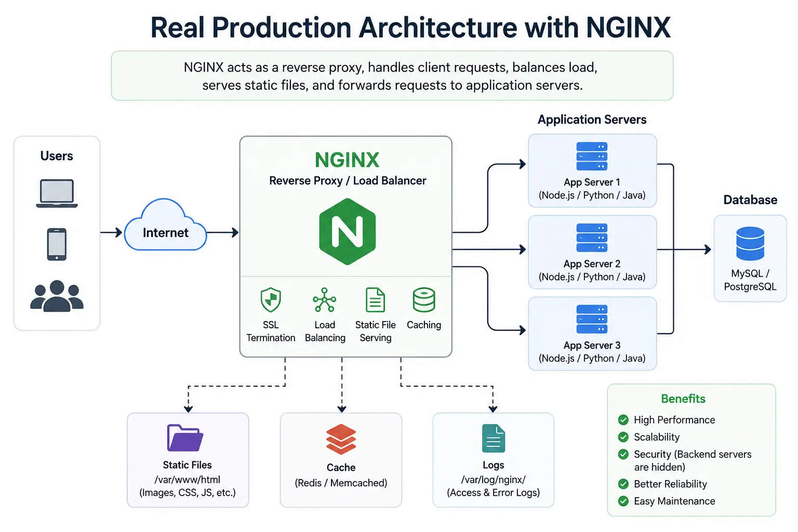The height and width of the screenshot is (532, 798).
Task: Click the App Server 3 box
Action: [592, 334]
